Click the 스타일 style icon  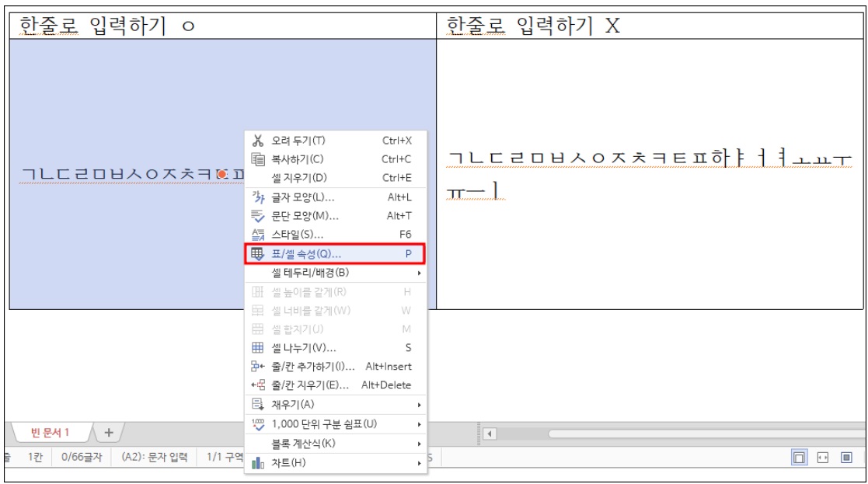coord(258,235)
